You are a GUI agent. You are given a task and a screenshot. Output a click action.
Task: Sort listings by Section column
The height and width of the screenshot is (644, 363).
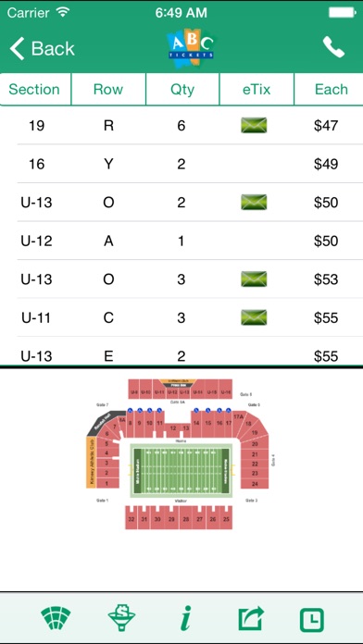click(34, 89)
